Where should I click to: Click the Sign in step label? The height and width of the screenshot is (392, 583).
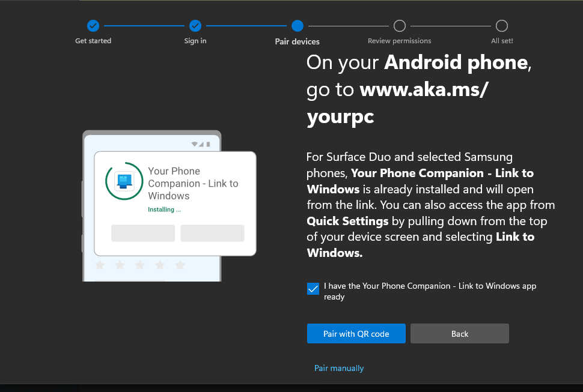(x=195, y=41)
